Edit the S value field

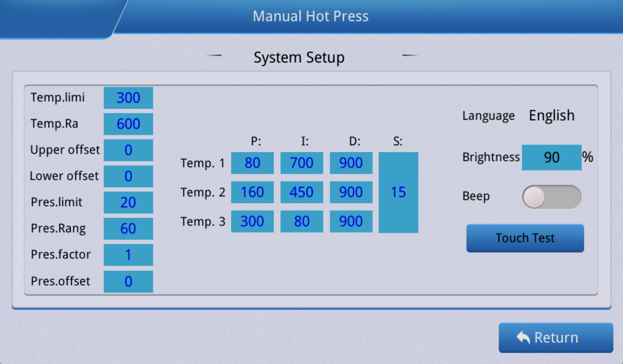click(x=398, y=192)
